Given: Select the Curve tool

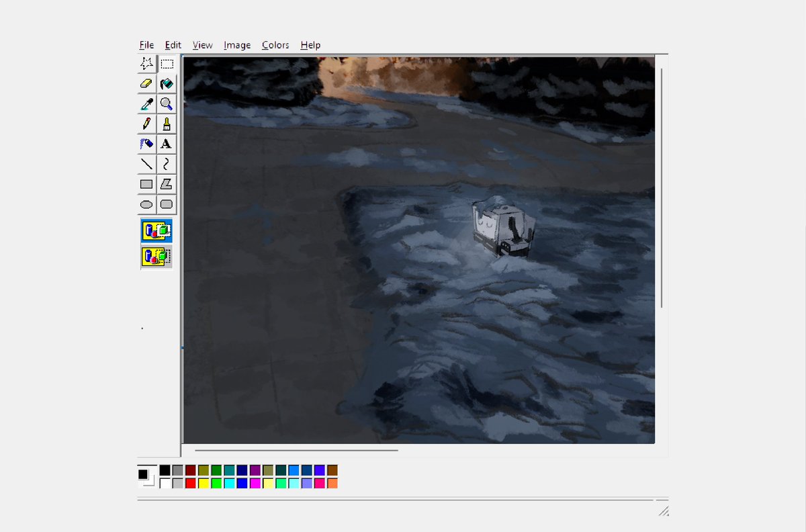Looking at the screenshot, I should pyautogui.click(x=167, y=164).
